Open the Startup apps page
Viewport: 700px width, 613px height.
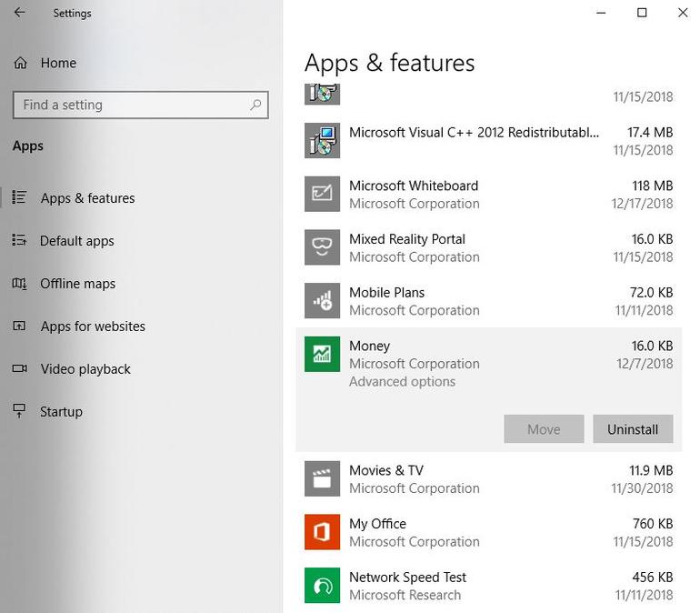(61, 412)
